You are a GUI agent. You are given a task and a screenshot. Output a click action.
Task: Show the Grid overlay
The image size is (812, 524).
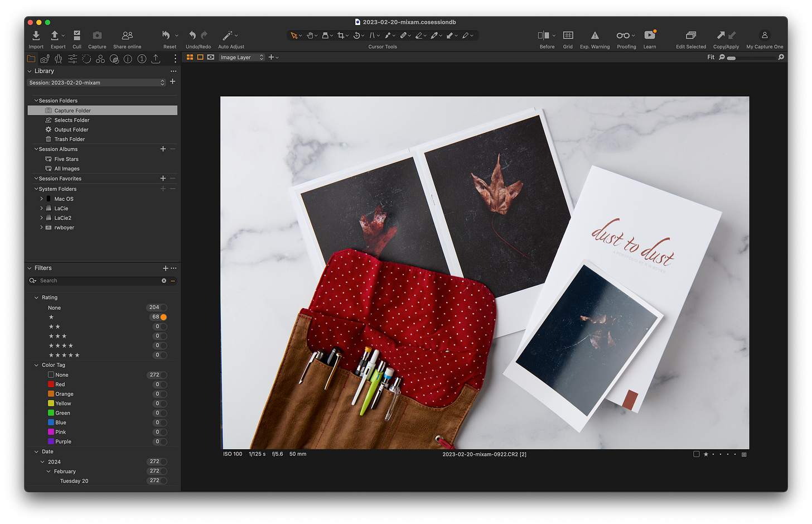coord(568,36)
